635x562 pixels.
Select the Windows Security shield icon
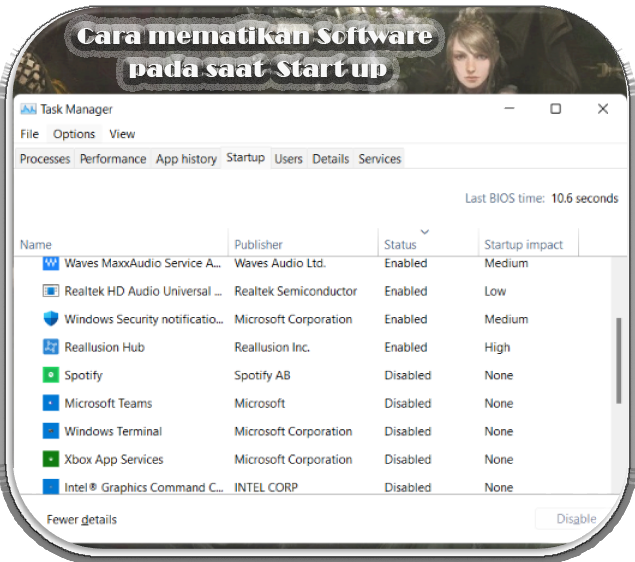[x=51, y=319]
